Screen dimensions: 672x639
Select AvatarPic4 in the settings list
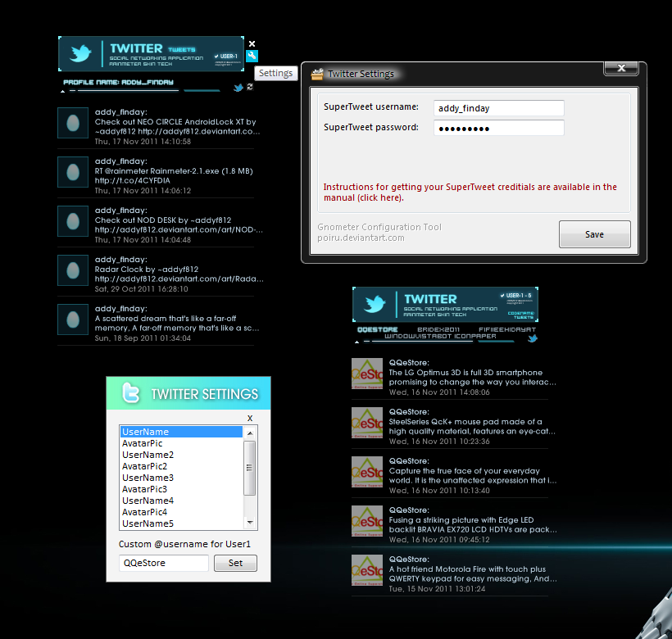tap(181, 512)
